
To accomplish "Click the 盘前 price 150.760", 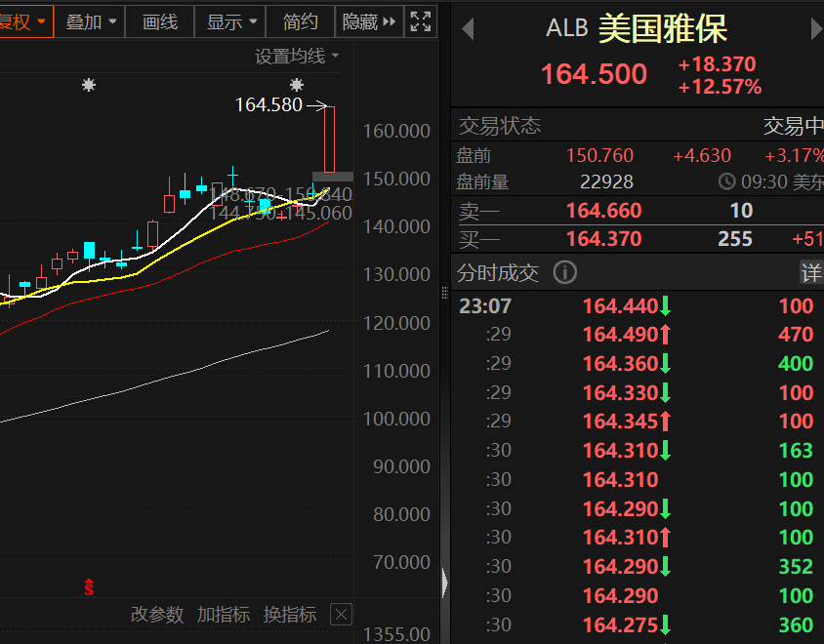I will pyautogui.click(x=599, y=155).
